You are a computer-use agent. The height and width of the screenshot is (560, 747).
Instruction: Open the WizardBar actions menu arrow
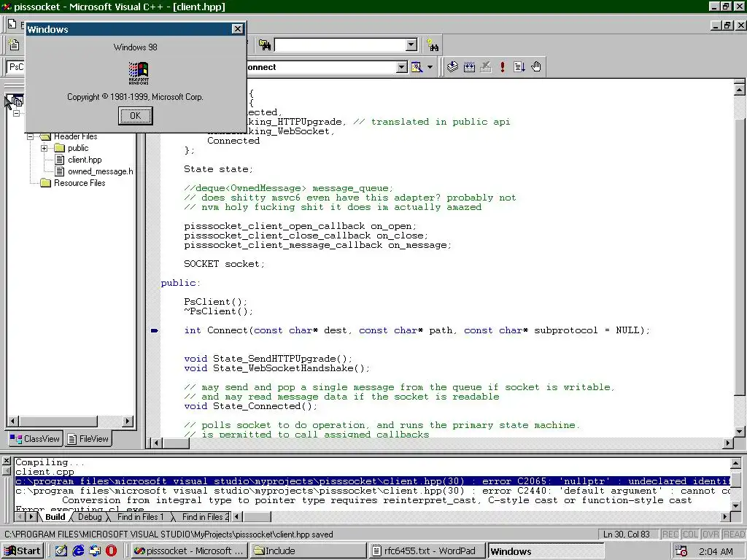(x=430, y=67)
